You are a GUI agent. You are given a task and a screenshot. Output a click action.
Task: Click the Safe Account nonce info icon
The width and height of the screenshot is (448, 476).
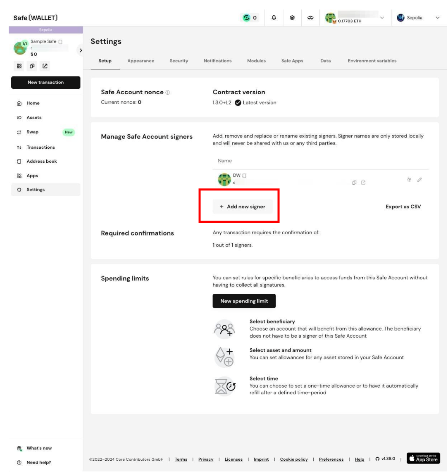point(167,92)
